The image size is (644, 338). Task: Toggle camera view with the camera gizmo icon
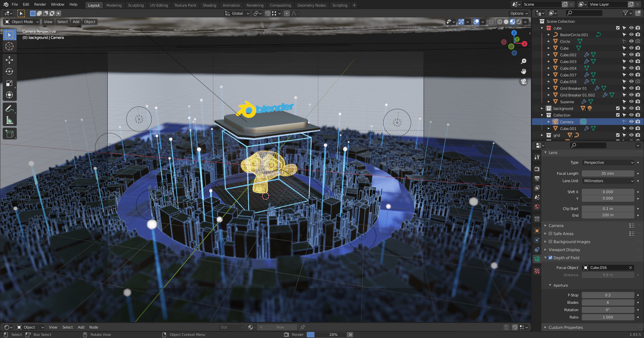pyautogui.click(x=524, y=82)
